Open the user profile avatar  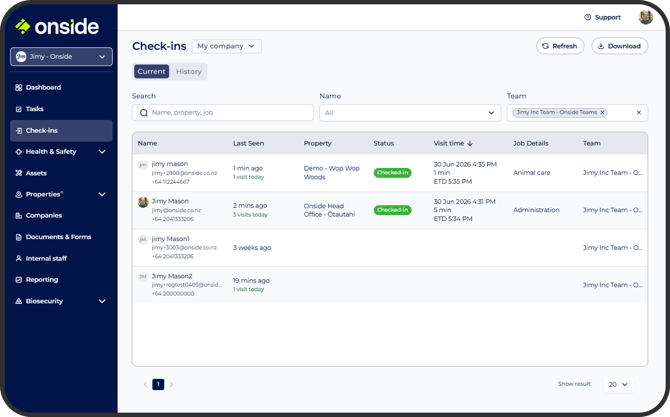(646, 17)
